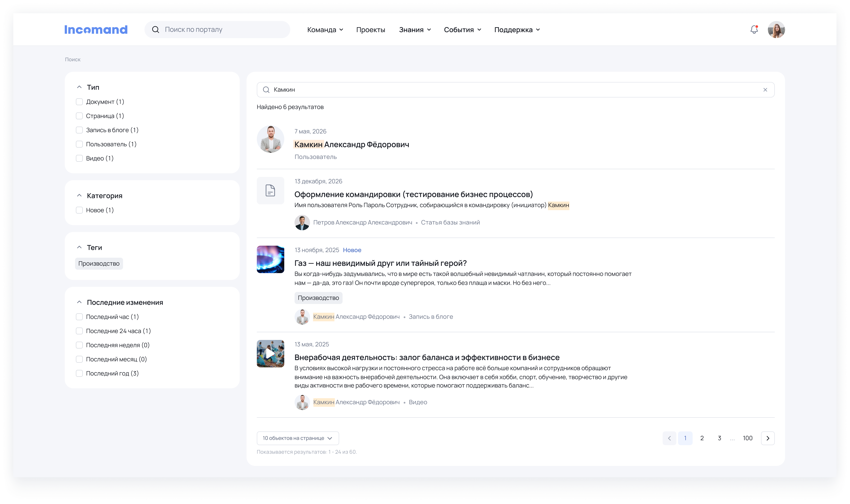Play the Внерабочая деятельность video thumbnail
Image resolution: width=850 pixels, height=504 pixels.
[x=270, y=354]
